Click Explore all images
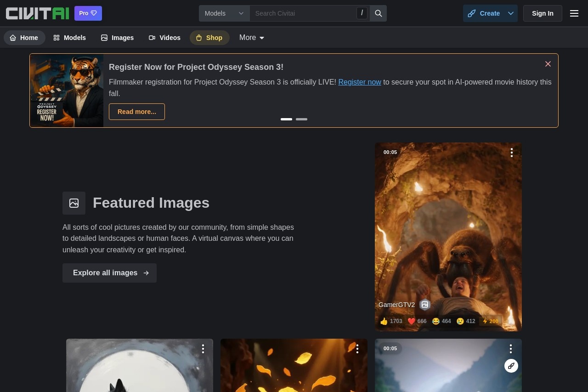 tap(109, 273)
